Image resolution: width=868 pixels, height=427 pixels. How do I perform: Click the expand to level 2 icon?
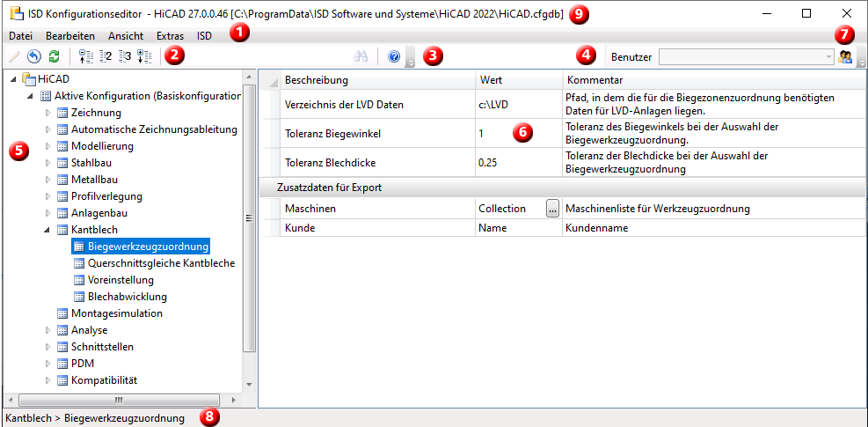[x=106, y=56]
